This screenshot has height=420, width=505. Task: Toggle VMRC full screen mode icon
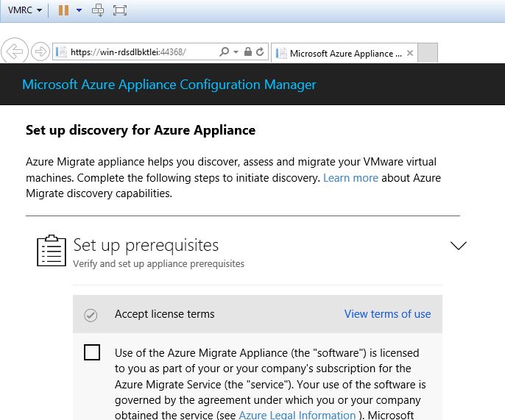[120, 10]
